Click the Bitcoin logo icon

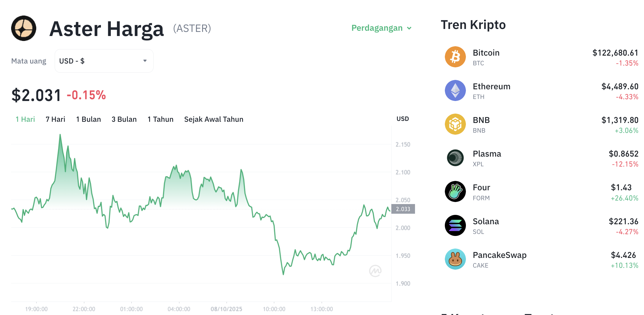click(455, 57)
